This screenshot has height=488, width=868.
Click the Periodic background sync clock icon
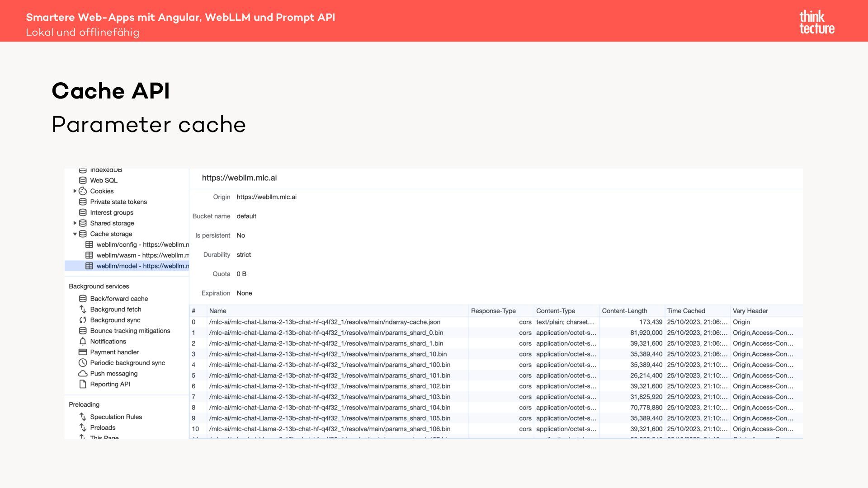coord(83,363)
